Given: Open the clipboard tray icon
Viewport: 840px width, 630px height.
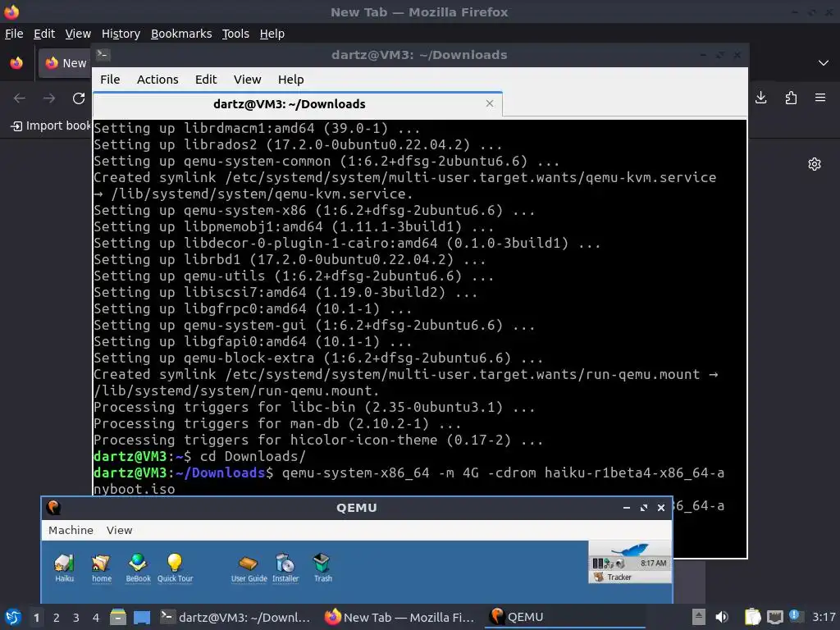Looking at the screenshot, I should click(x=752, y=617).
